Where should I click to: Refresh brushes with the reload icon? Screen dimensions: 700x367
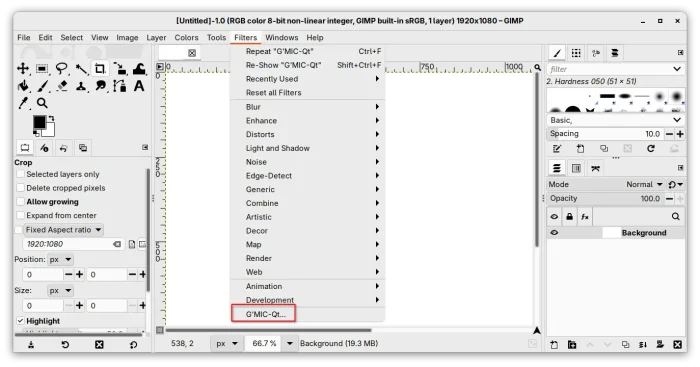pyautogui.click(x=650, y=149)
